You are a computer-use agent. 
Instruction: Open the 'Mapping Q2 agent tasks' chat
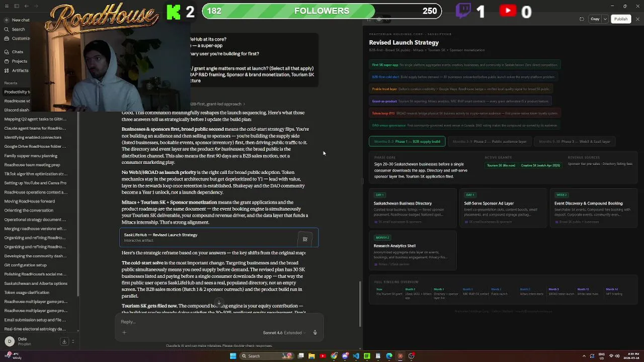35,119
